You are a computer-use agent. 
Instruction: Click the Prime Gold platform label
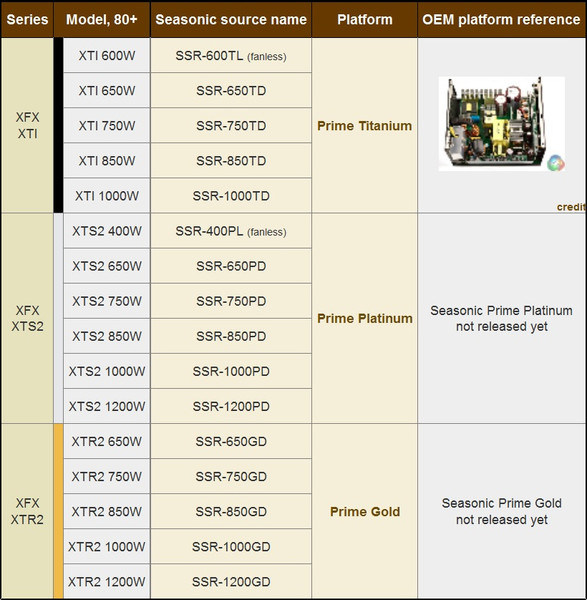365,512
